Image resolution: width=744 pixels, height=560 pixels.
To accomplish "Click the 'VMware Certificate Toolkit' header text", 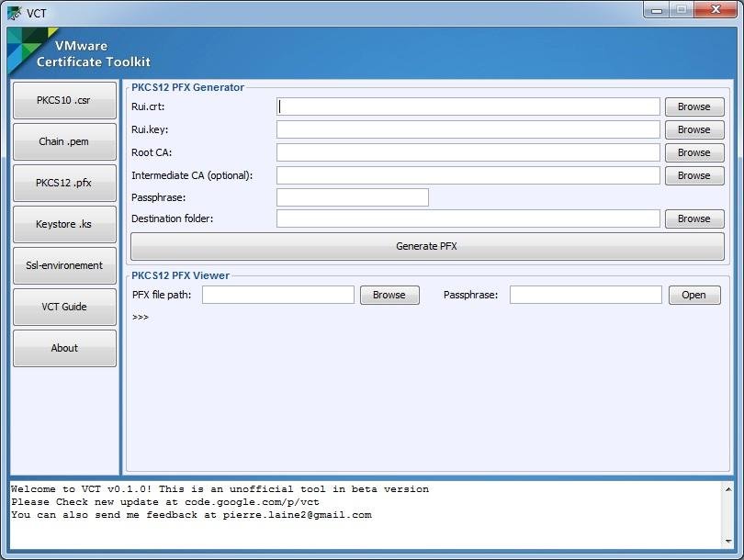I will coord(94,53).
